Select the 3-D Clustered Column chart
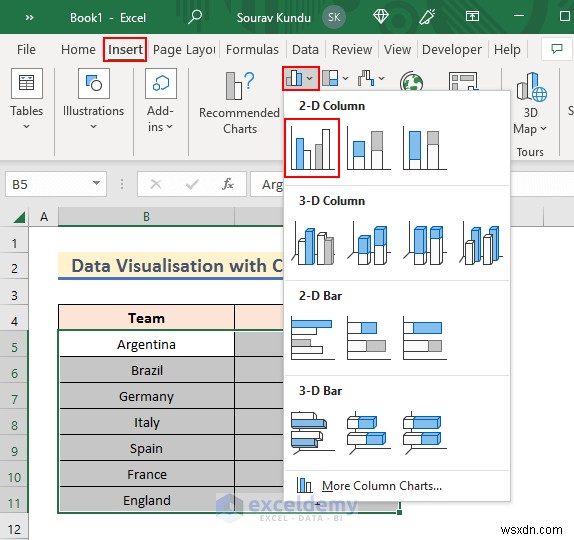Screen dimensions: 574x540 click(x=313, y=244)
